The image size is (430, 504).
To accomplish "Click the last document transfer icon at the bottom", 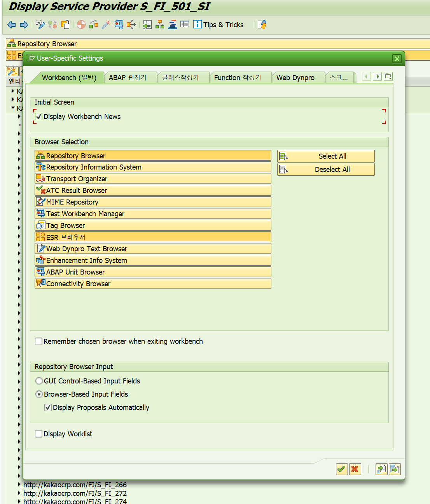I will [395, 469].
